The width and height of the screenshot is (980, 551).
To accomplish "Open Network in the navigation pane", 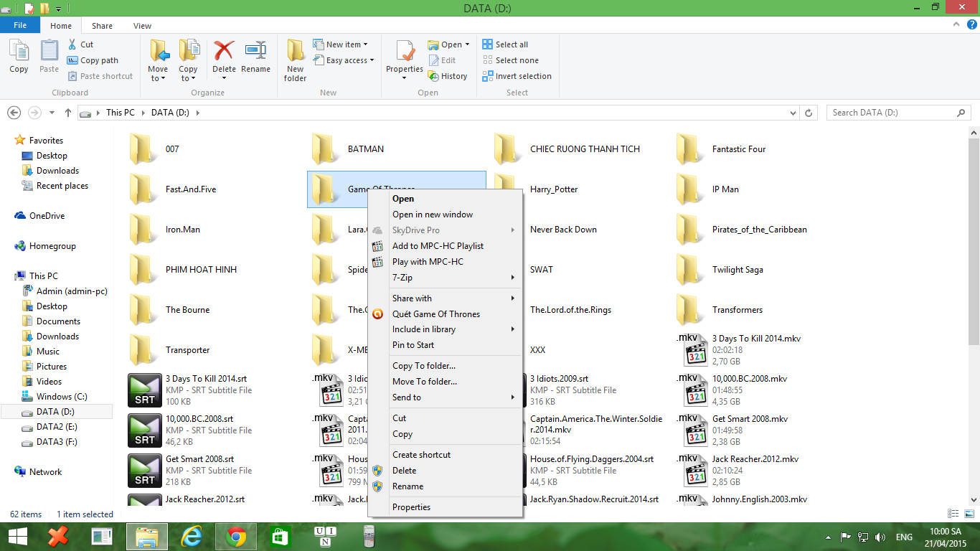I will tap(45, 472).
